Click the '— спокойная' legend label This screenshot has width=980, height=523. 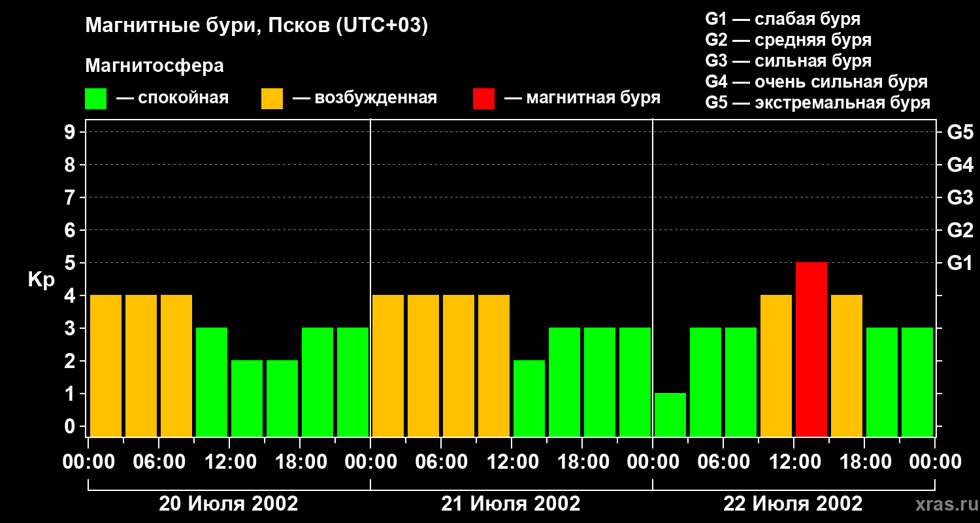[x=172, y=99]
